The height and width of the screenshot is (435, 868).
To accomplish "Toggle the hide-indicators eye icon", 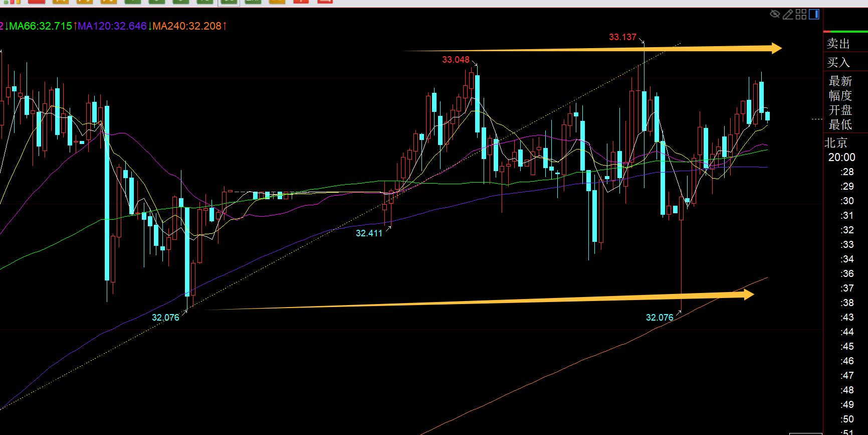I will point(775,14).
